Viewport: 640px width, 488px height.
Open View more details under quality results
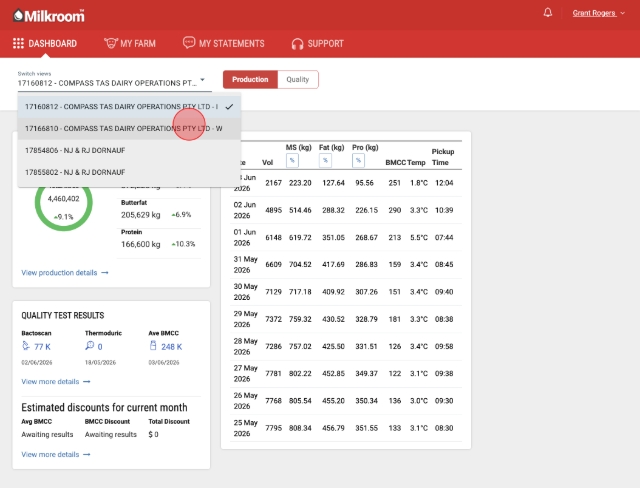pos(56,382)
